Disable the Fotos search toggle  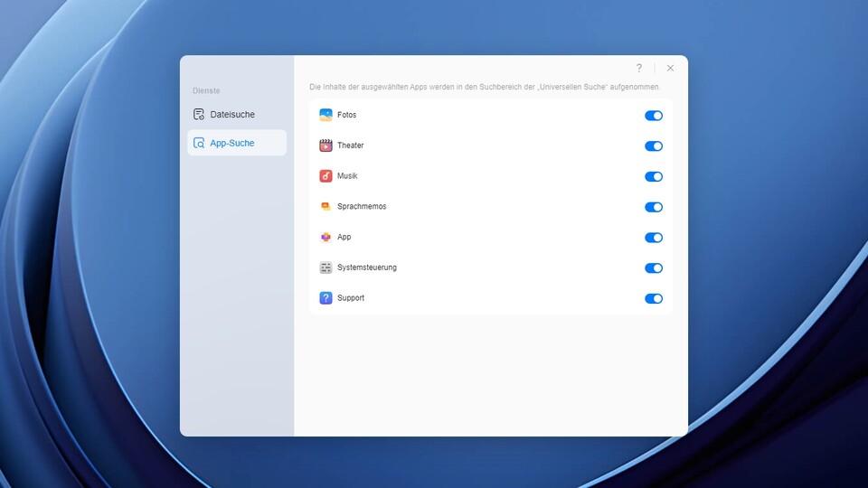653,116
